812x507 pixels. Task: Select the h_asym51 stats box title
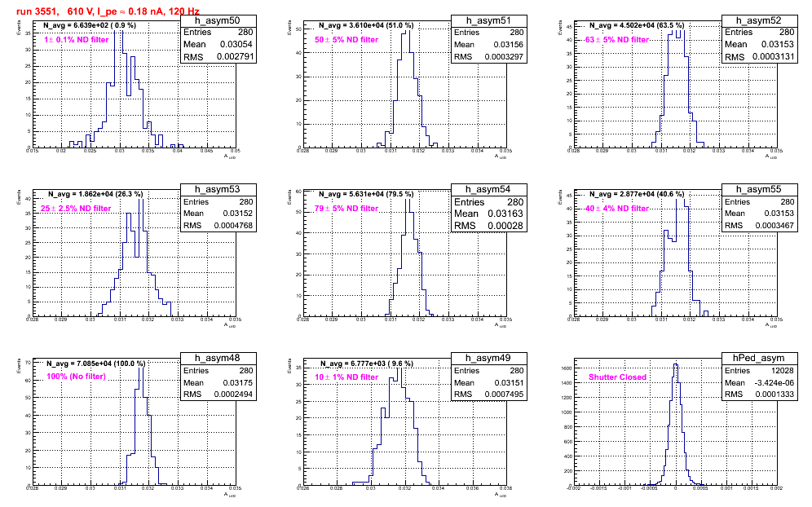(488, 20)
